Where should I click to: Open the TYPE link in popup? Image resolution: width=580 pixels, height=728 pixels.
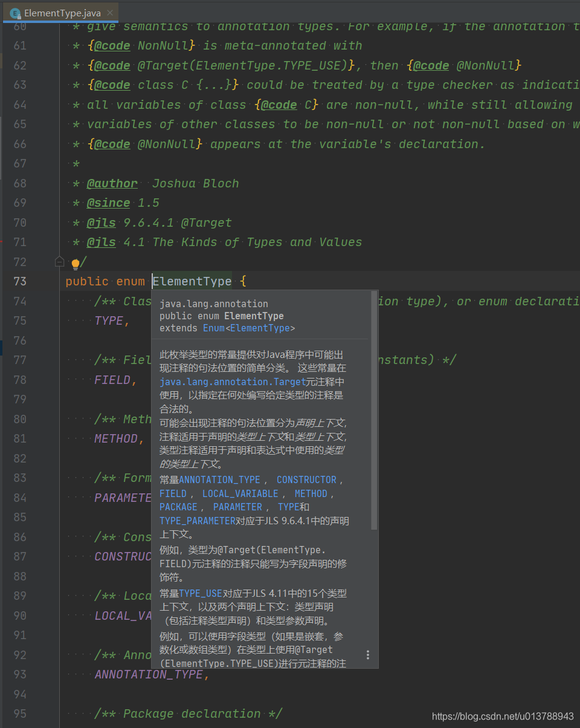(x=289, y=507)
